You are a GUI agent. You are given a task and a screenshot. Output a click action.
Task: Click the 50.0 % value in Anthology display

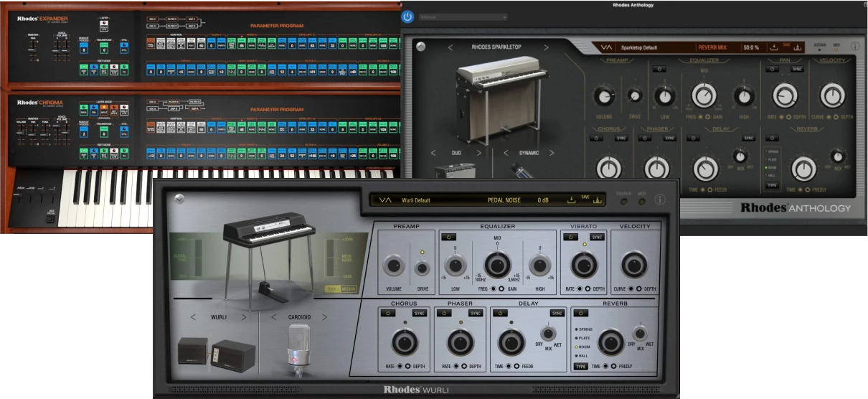[x=751, y=47]
